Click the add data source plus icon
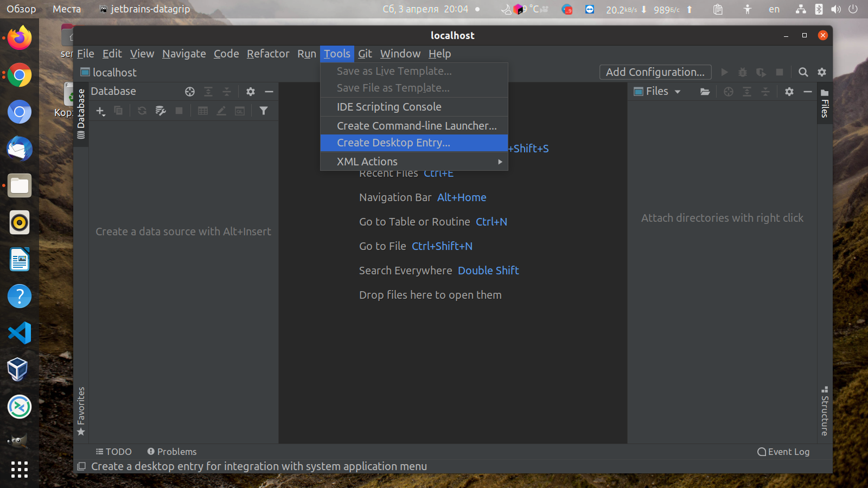 click(x=101, y=111)
